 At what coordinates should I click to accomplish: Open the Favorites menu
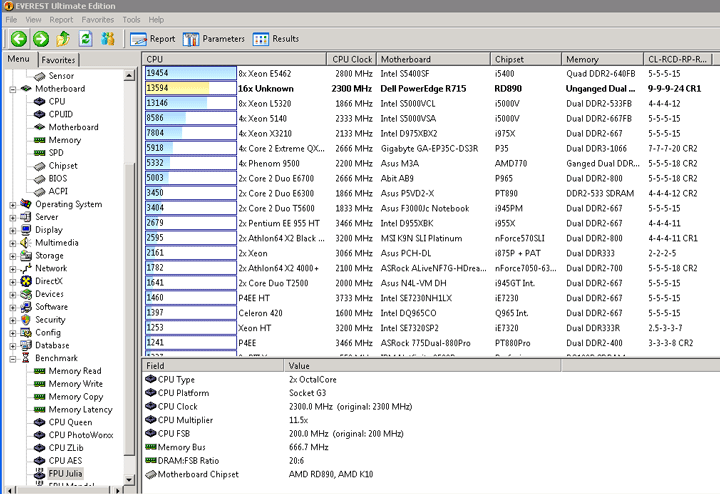coord(97,20)
